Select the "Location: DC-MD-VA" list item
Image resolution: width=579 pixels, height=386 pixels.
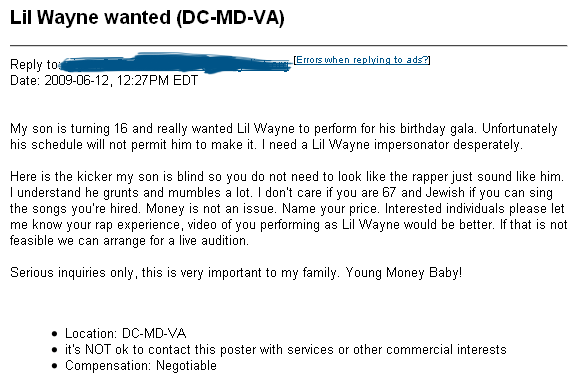coord(126,333)
